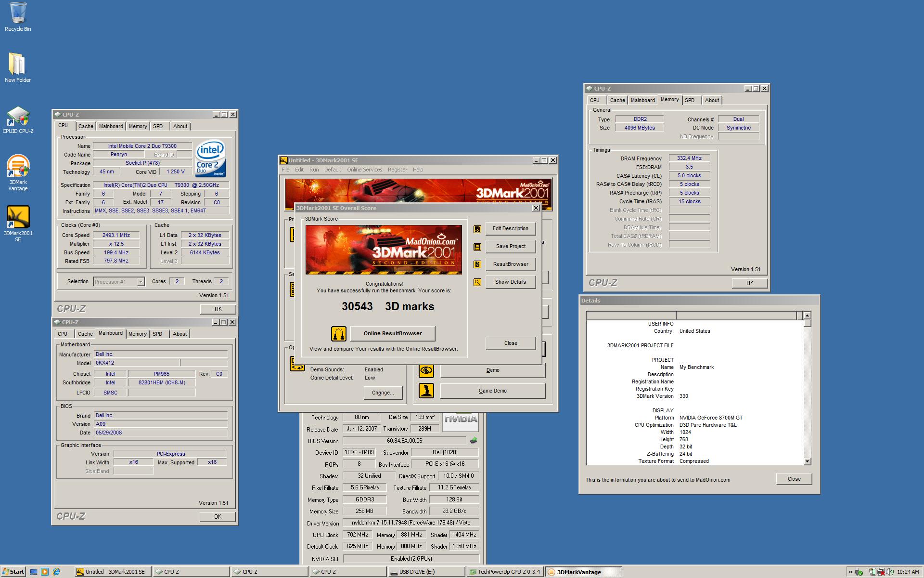This screenshot has width=924, height=578.
Task: Click the NVIDIA GeForce 8700M GT platform text
Action: tap(711, 418)
